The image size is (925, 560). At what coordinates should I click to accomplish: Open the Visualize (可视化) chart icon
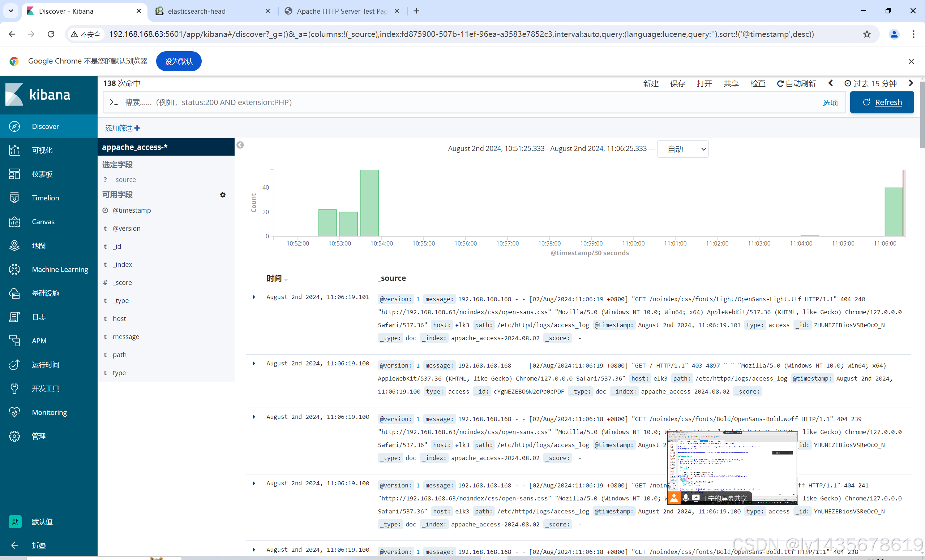[x=14, y=150]
